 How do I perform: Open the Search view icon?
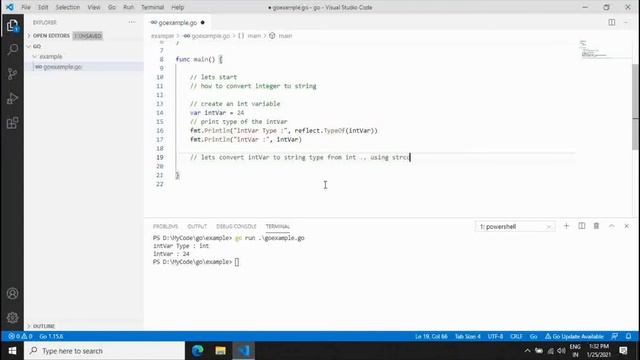pyautogui.click(x=12, y=50)
